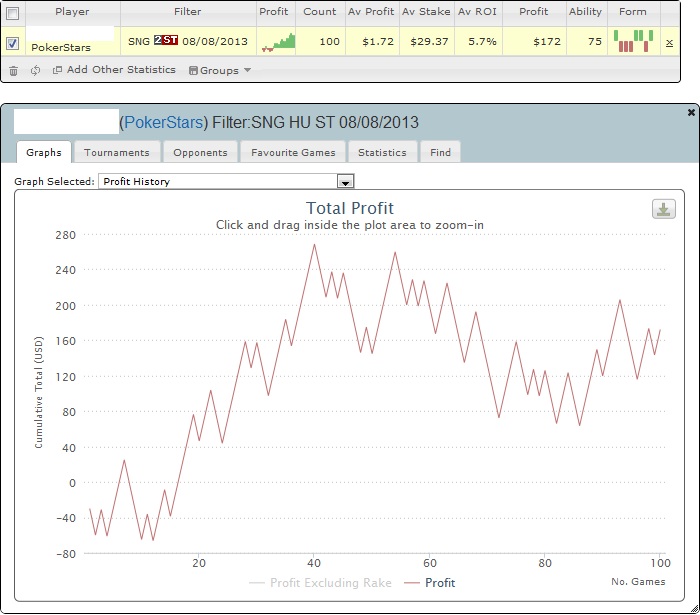Viewport: 700px width, 615px height.
Task: Open the Graphs tab
Action: pos(44,152)
